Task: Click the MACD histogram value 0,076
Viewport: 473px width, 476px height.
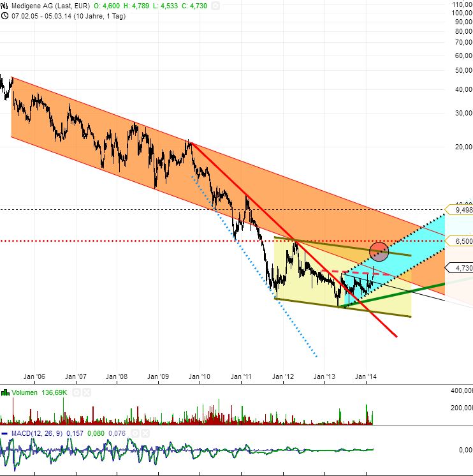Action: click(117, 433)
